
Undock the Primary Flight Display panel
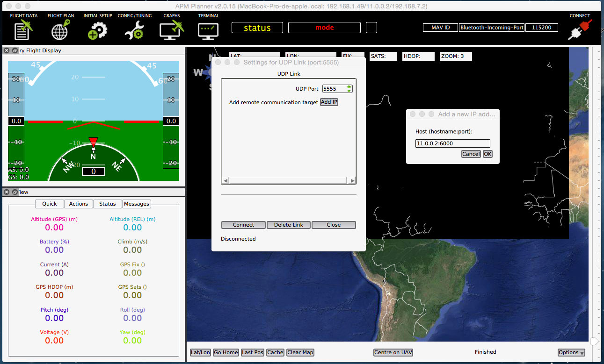15,50
